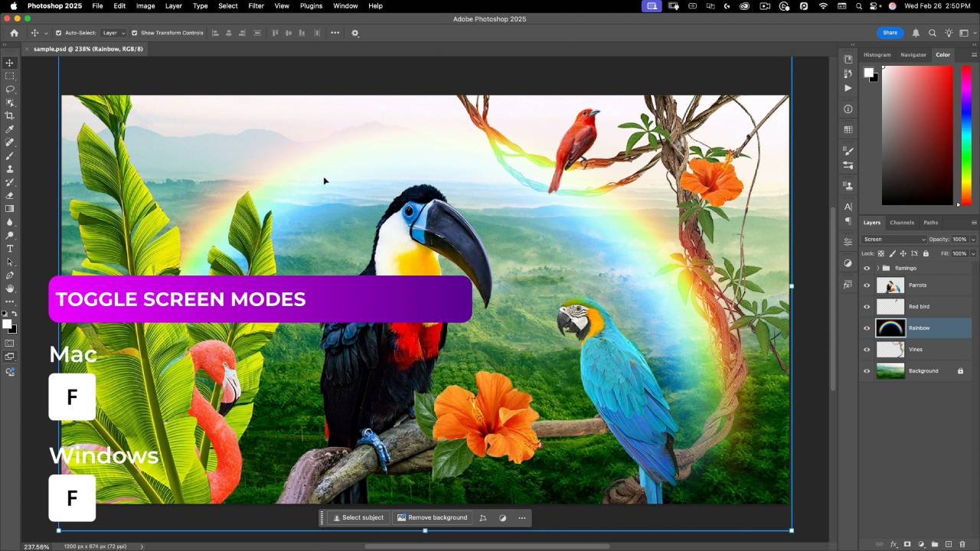Screen dimensions: 980x551
Task: Switch to the Channels tab
Action: pos(902,223)
